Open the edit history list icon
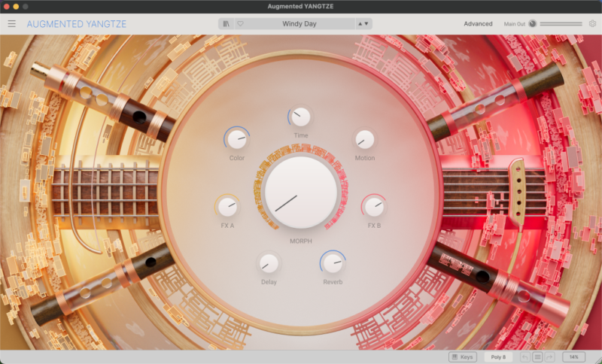602x364 pixels. pyautogui.click(x=537, y=356)
